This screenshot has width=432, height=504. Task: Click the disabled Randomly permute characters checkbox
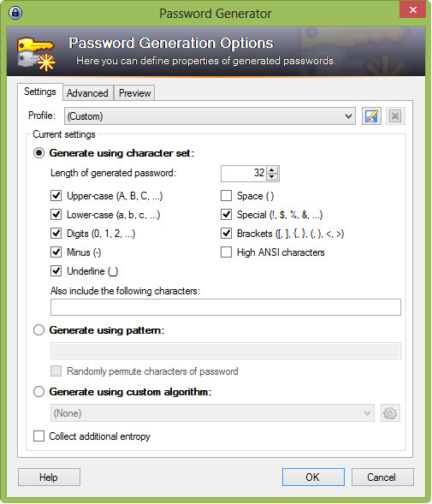pyautogui.click(x=56, y=371)
